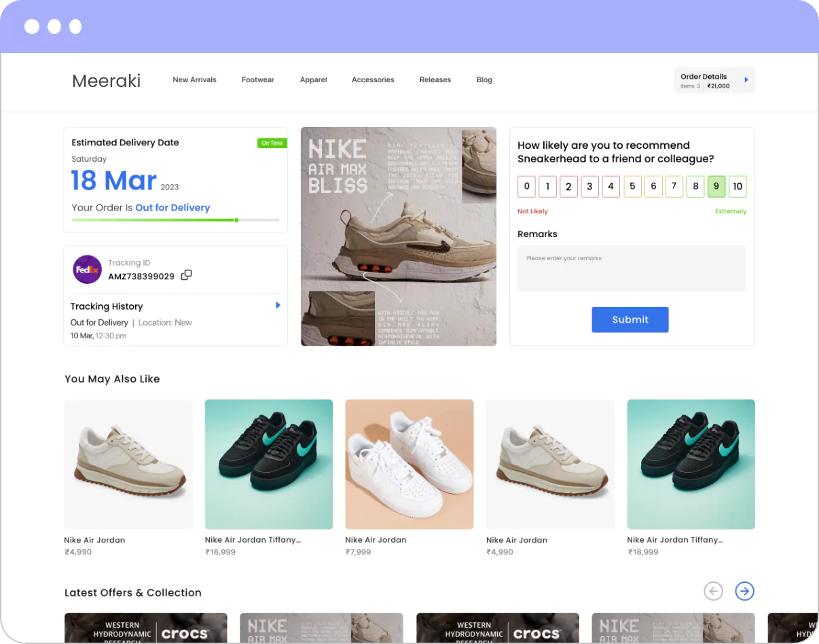Click the Out for Delivery status link

pos(172,208)
